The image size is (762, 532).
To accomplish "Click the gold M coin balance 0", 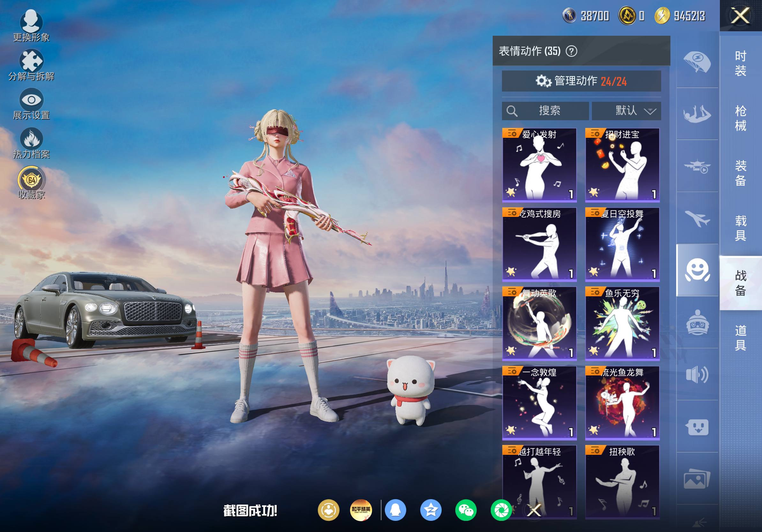I will (632, 16).
